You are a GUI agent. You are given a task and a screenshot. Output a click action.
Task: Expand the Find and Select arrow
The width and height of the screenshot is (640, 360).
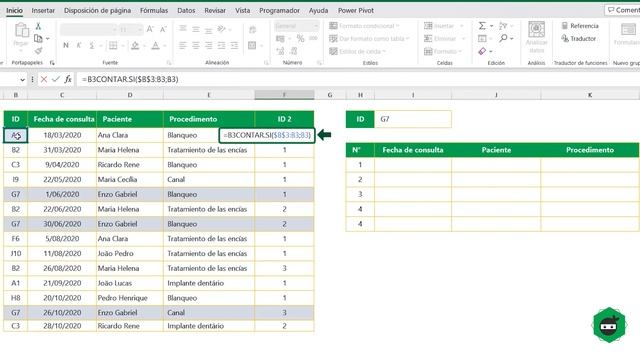[511, 38]
